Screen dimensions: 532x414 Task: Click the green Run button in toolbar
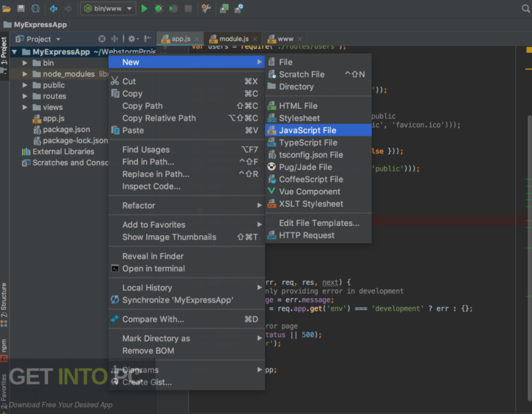click(x=144, y=8)
